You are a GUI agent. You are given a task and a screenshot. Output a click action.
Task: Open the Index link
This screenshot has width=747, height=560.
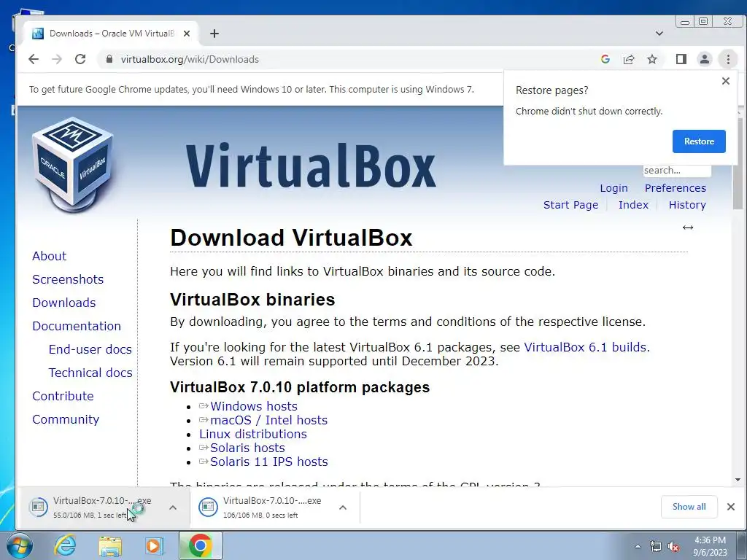(x=633, y=205)
